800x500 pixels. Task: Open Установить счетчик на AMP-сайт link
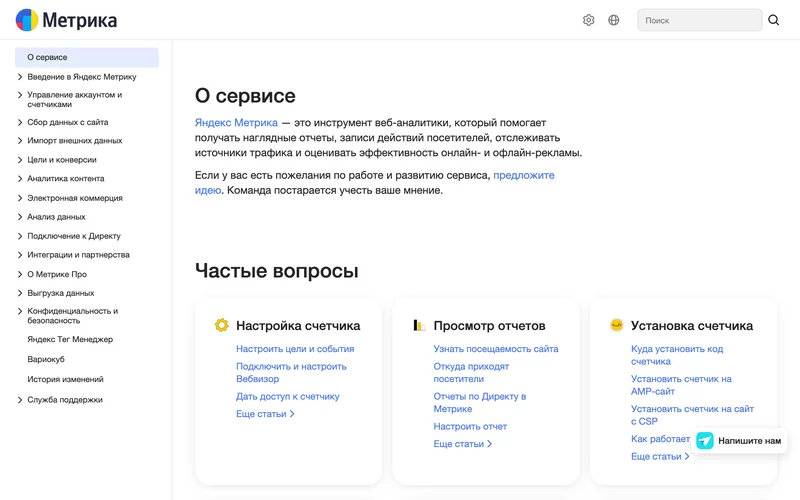681,385
